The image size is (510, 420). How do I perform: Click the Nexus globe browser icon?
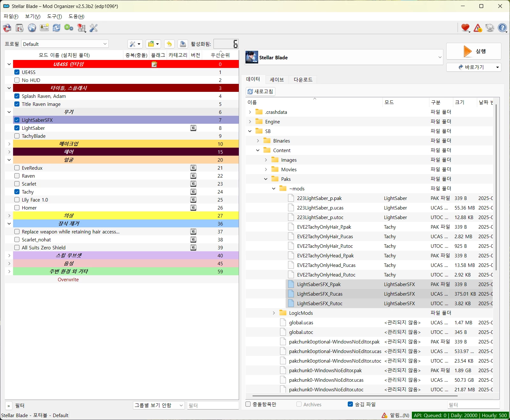(x=32, y=28)
